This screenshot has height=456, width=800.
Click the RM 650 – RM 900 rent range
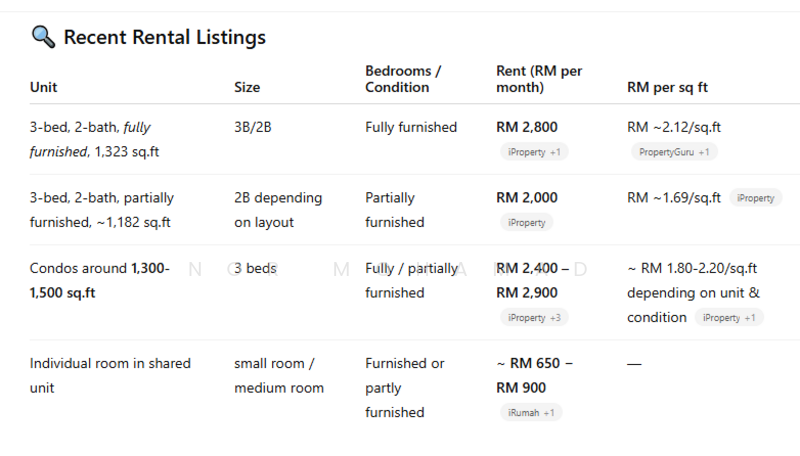(534, 375)
